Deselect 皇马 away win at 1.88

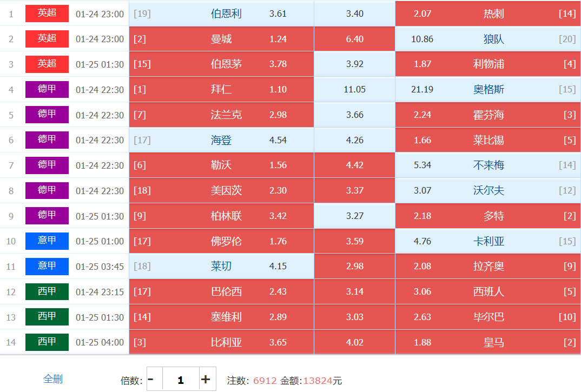tap(487, 342)
